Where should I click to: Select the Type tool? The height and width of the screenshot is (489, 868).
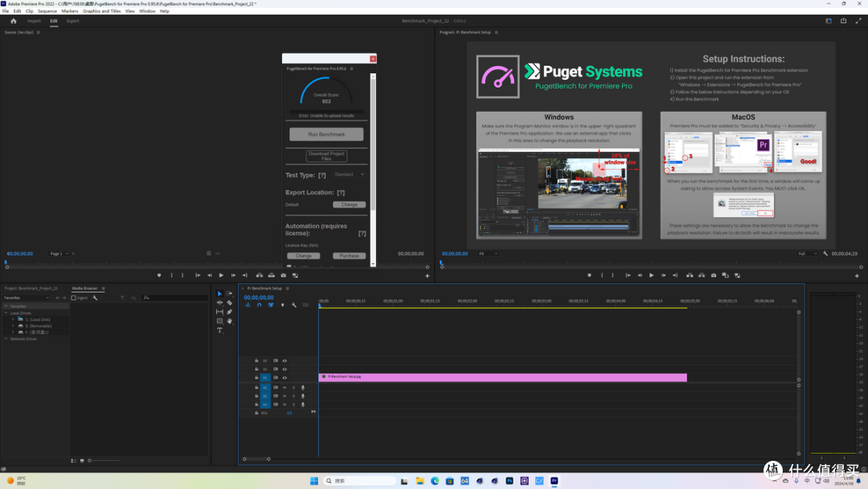(x=219, y=330)
